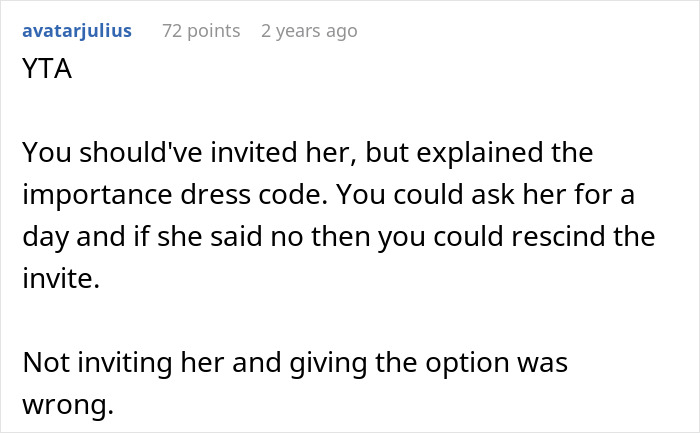
Task: Open the avatarjulius user profile link
Action: (x=77, y=31)
